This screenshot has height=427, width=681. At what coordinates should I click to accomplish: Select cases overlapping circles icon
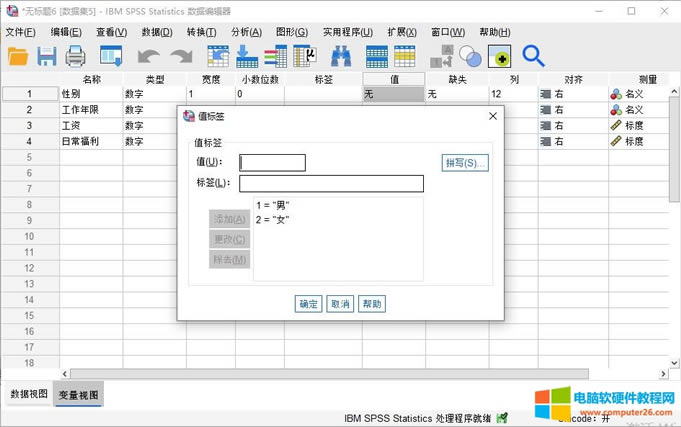click(x=470, y=56)
